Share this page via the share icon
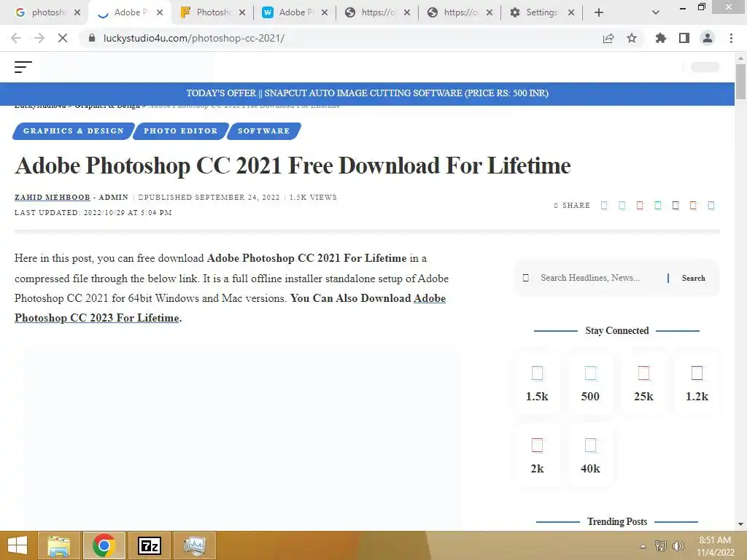This screenshot has width=747, height=560. click(608, 38)
